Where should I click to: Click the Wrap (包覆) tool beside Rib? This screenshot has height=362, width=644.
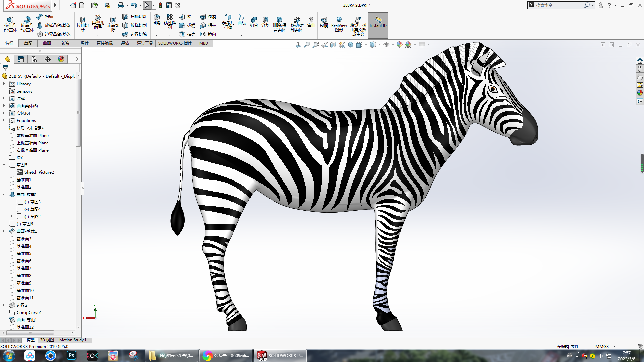click(208, 17)
